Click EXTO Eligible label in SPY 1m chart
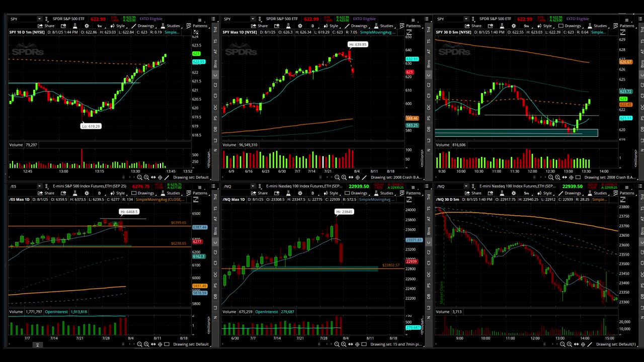This screenshot has width=644, height=362. [151, 19]
